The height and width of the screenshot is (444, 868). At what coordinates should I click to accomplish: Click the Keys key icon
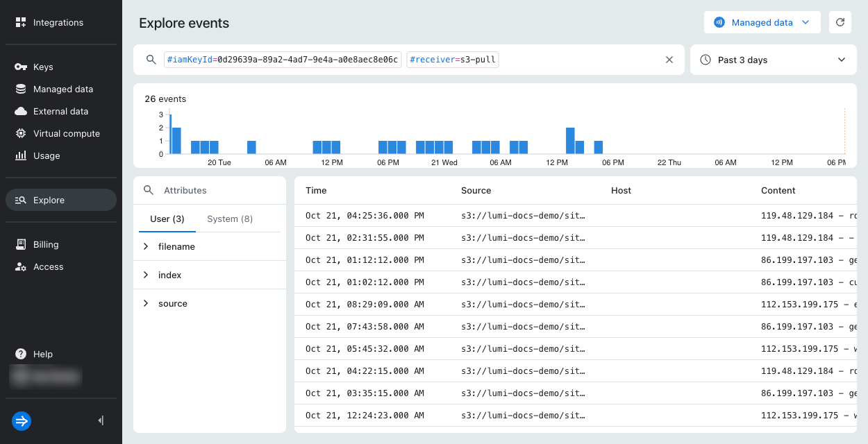point(21,67)
